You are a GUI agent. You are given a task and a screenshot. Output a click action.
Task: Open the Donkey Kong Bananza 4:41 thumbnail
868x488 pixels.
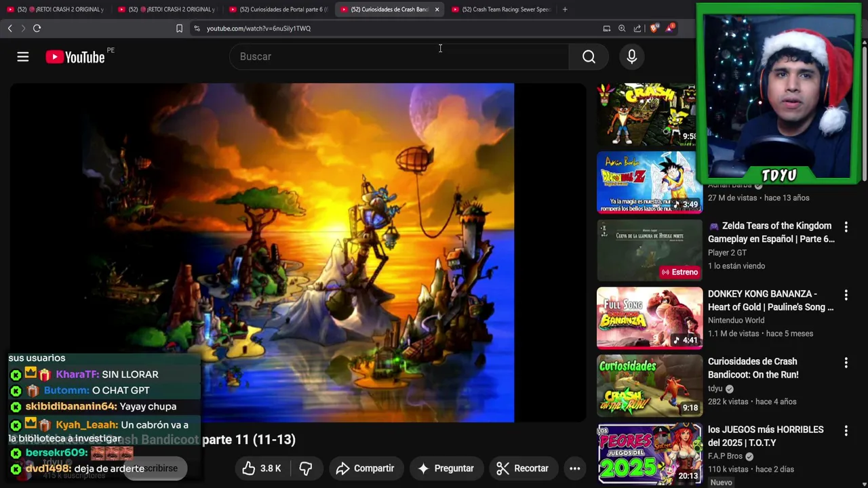[x=650, y=318]
